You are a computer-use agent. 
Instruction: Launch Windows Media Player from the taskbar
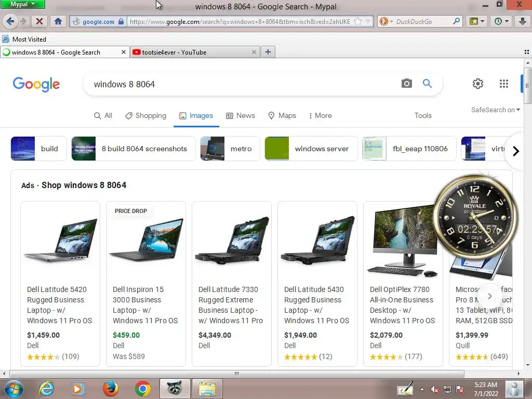pos(77,389)
